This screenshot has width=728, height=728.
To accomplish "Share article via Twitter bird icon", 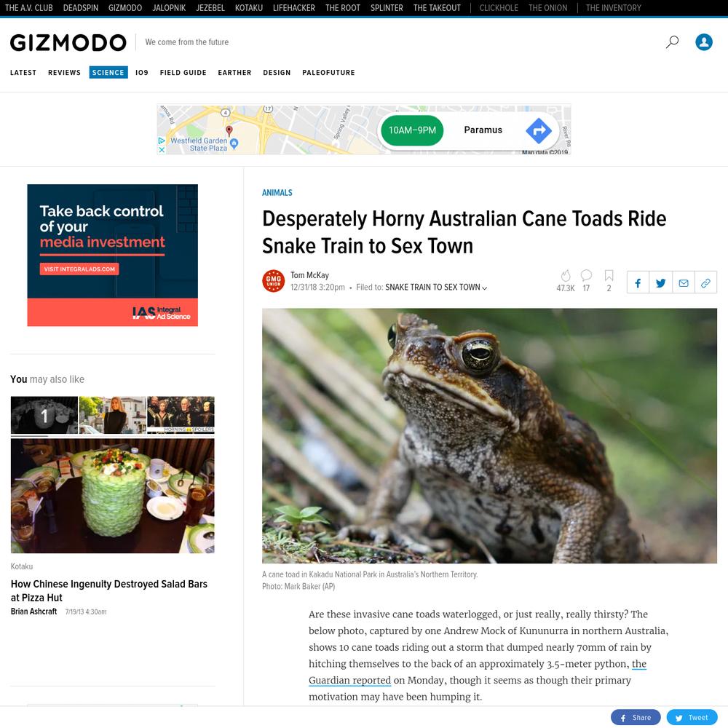I will pos(661,282).
